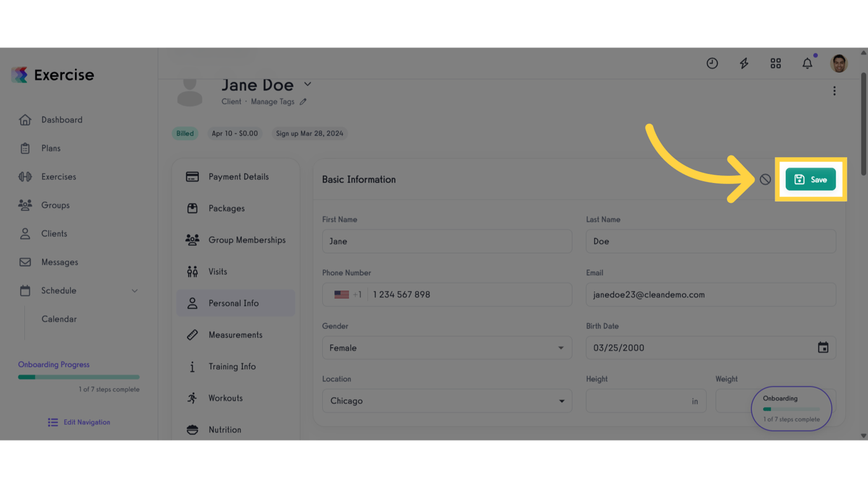Click the Height input field

646,401
